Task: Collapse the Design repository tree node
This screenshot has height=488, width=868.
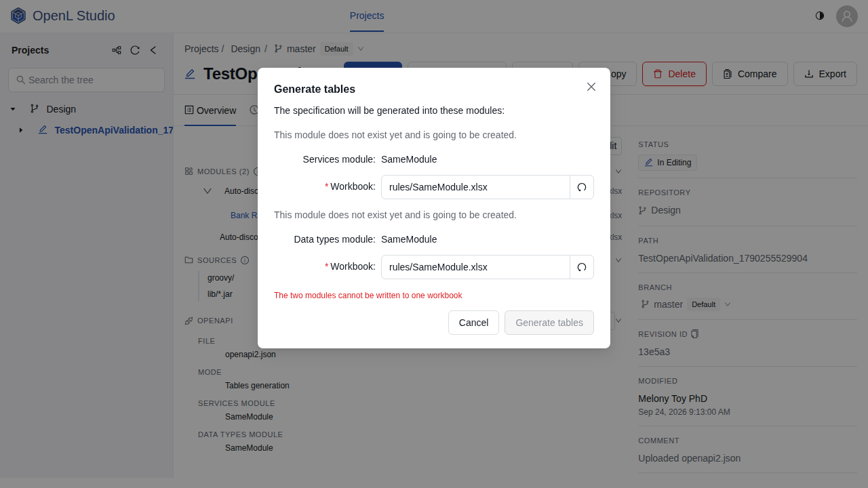Action: [x=13, y=109]
